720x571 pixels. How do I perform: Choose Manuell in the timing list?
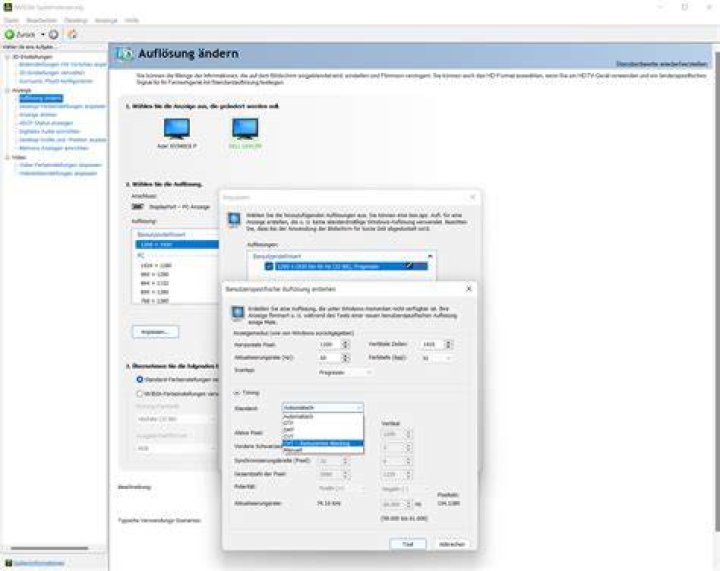click(x=323, y=450)
